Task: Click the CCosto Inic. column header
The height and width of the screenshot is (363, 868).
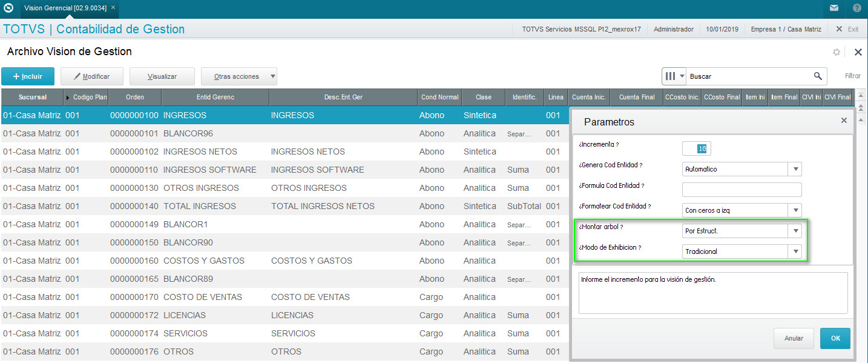Action: pyautogui.click(x=682, y=97)
